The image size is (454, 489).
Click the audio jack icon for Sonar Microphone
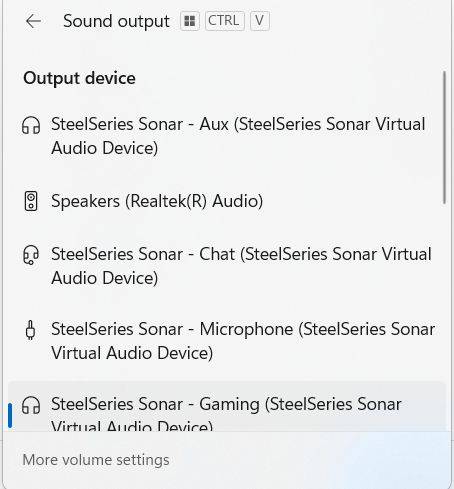[x=31, y=330]
